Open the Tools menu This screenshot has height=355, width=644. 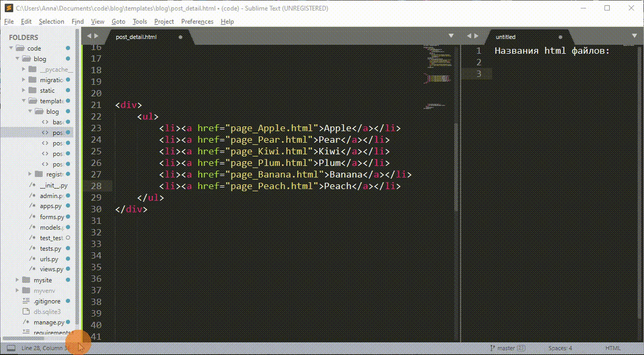(x=140, y=21)
